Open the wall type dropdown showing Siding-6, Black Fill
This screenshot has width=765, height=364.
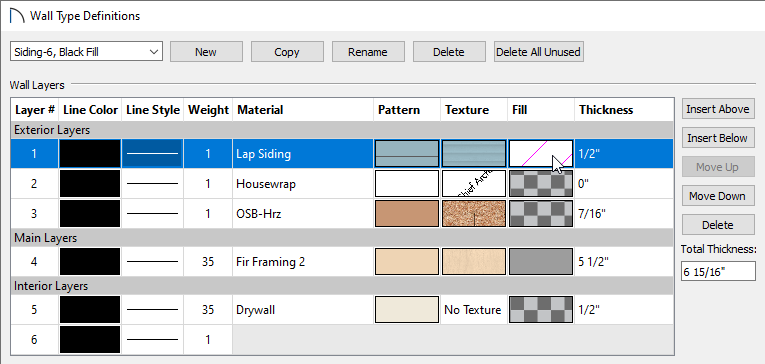coord(86,52)
